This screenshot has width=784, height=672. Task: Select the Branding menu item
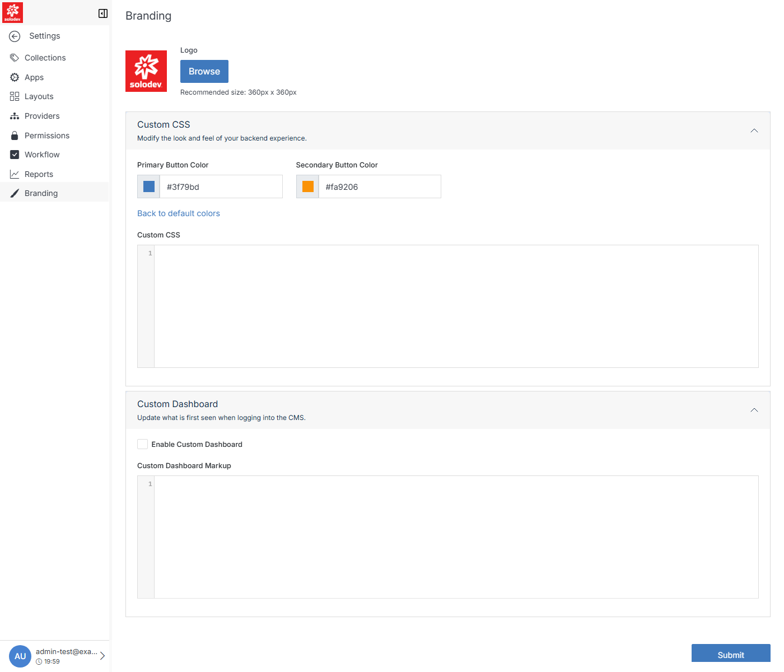54,193
